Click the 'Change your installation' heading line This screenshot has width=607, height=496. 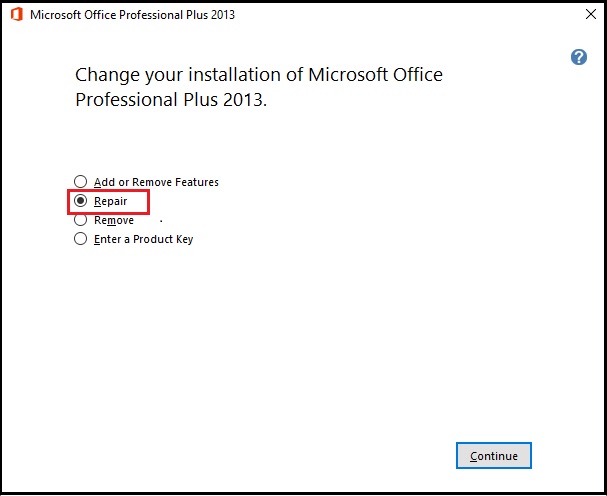(x=259, y=74)
